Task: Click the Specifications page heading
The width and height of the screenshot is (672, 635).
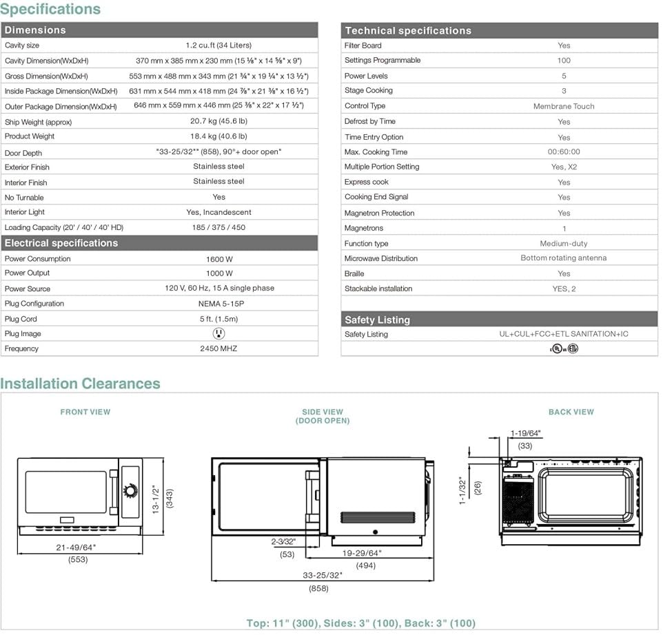Action: 51,9
